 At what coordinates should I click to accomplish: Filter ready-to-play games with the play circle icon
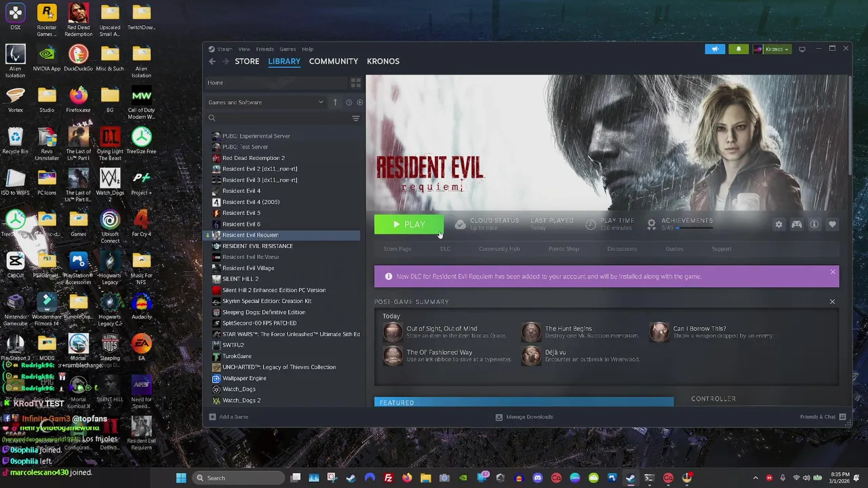click(x=360, y=102)
